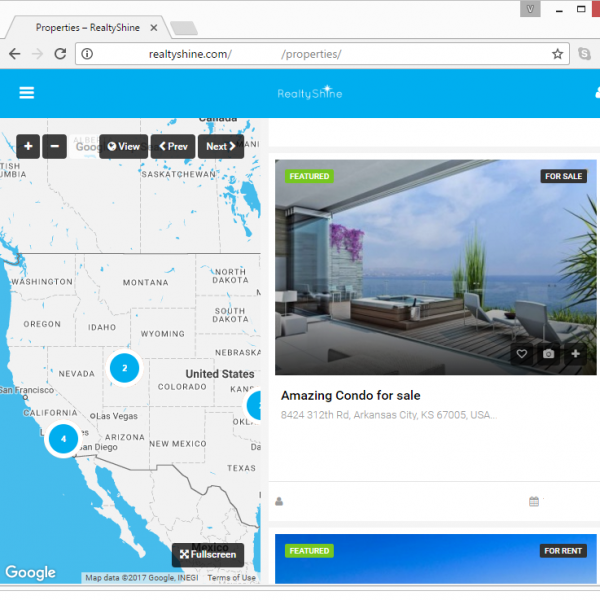
Task: Click the Google logo on the map
Action: [30, 572]
